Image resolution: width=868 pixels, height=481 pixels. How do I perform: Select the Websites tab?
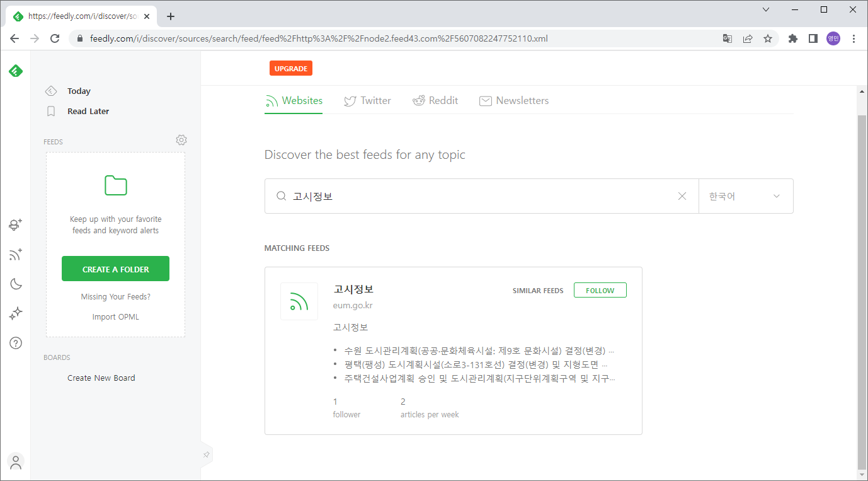[x=294, y=101]
